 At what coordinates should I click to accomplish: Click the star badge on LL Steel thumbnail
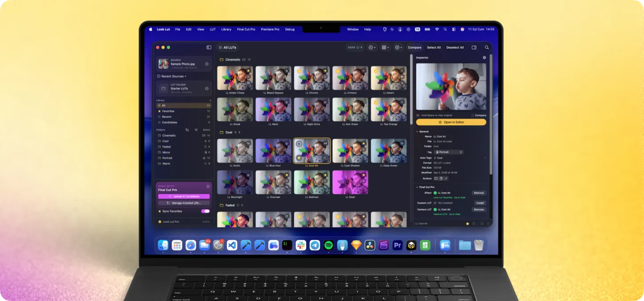[364, 175]
